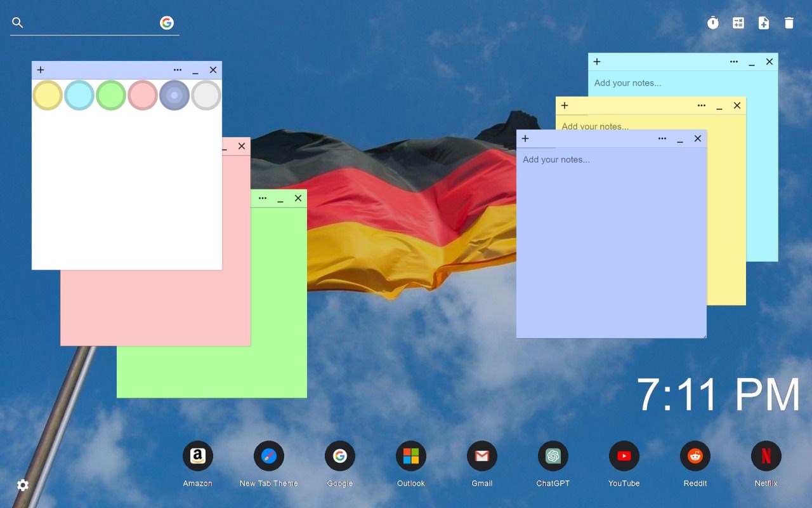Open the Reddit shortcut

695,456
